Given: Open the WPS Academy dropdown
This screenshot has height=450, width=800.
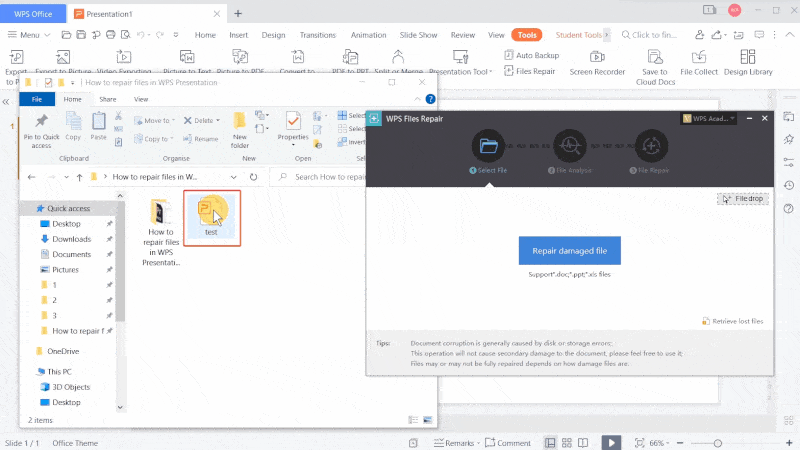Looking at the screenshot, I should click(x=709, y=118).
